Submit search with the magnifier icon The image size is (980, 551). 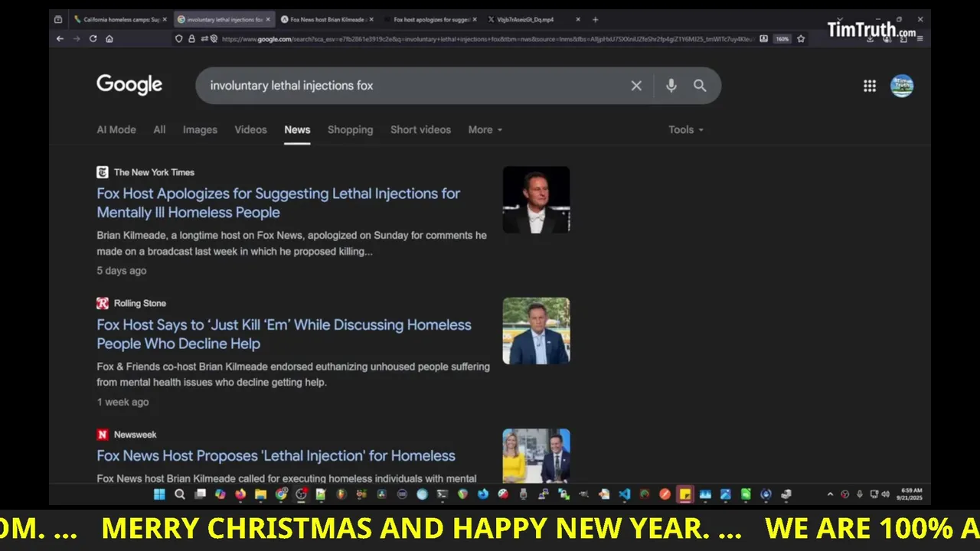pos(700,86)
